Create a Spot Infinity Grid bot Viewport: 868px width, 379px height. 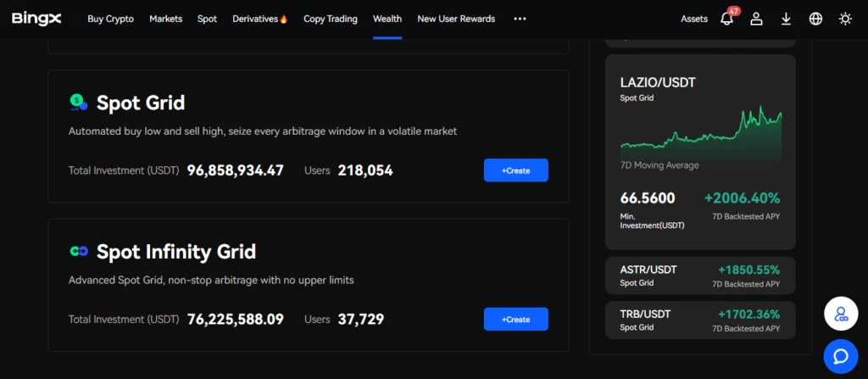point(516,319)
